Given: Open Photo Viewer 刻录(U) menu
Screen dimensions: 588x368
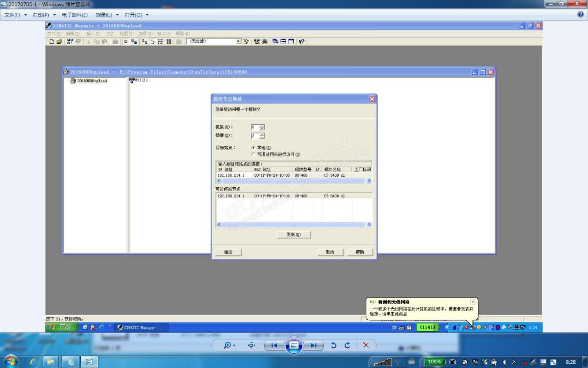Looking at the screenshot, I should click(107, 15).
